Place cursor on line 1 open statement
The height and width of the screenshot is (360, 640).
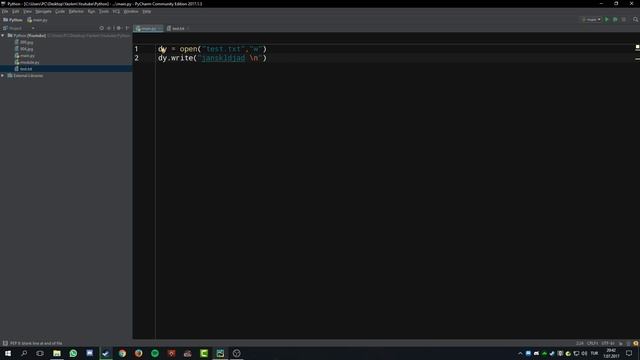[x=212, y=49]
